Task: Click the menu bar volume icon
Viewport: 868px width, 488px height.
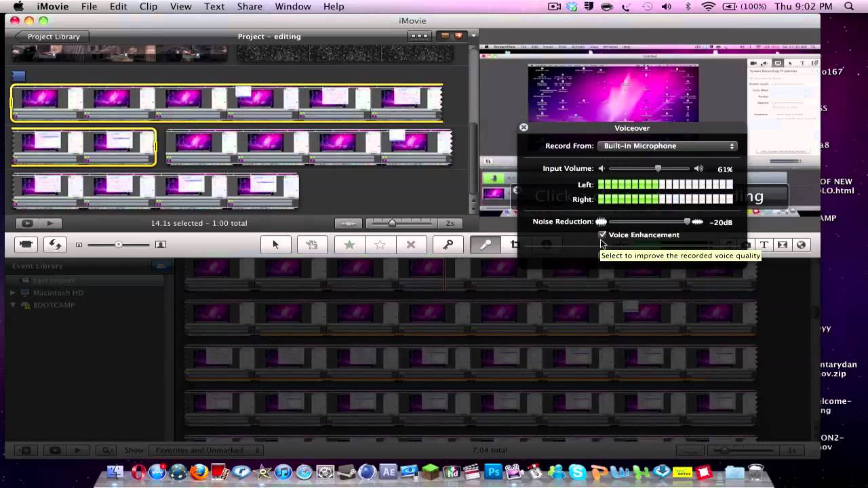Action: 668,6
